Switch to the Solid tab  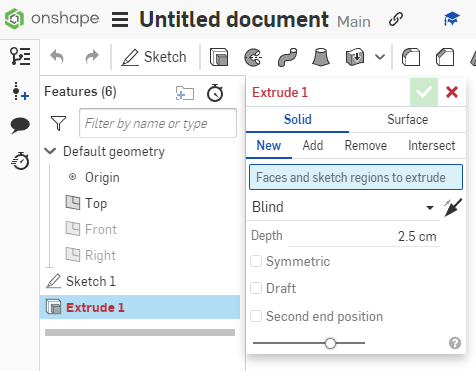tap(297, 119)
